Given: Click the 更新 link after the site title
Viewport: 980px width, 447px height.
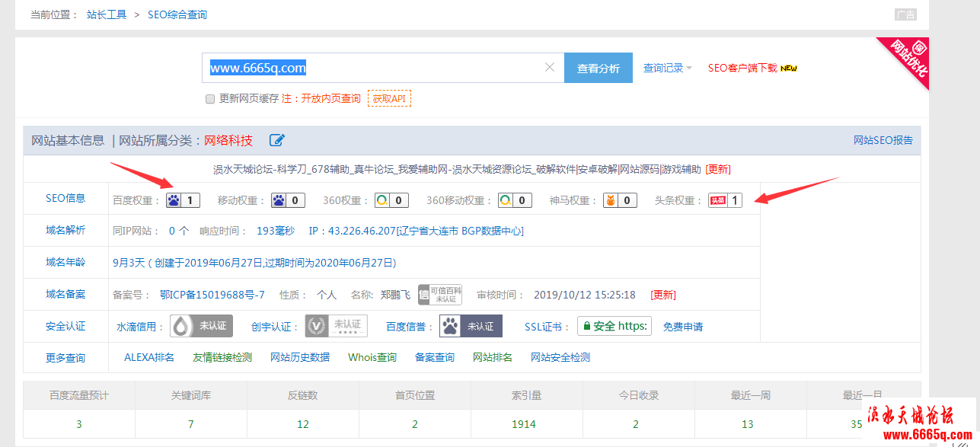Looking at the screenshot, I should [718, 169].
